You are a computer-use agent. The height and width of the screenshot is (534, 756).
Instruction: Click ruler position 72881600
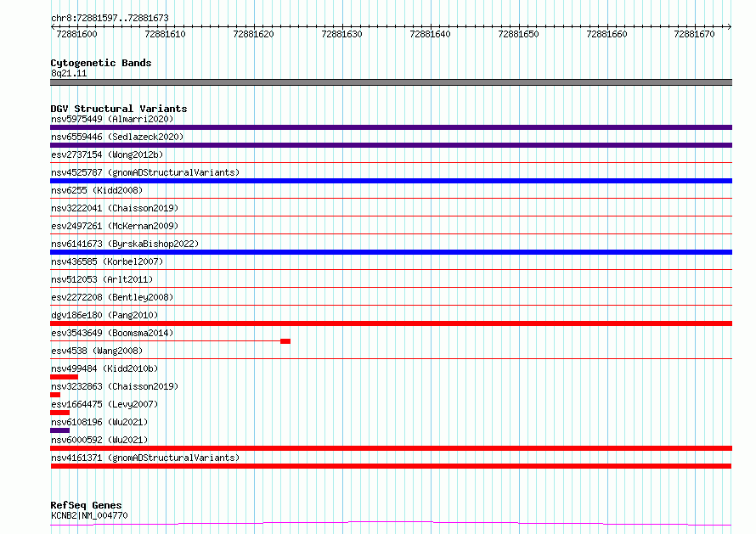point(76,34)
